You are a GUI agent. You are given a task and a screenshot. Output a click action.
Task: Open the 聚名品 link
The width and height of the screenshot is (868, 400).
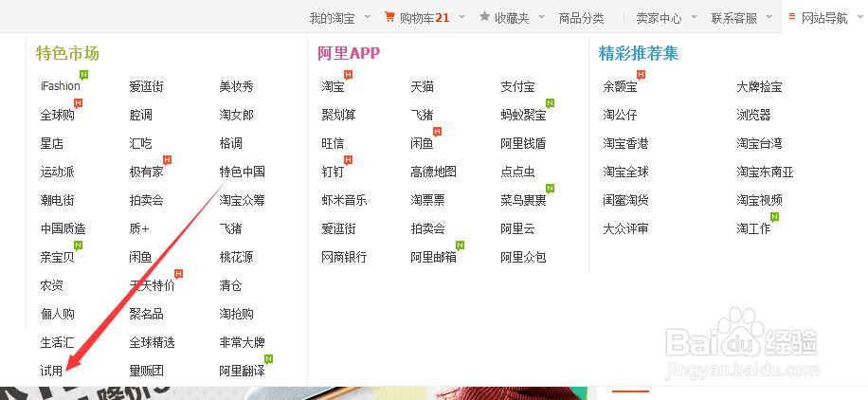coord(147,314)
